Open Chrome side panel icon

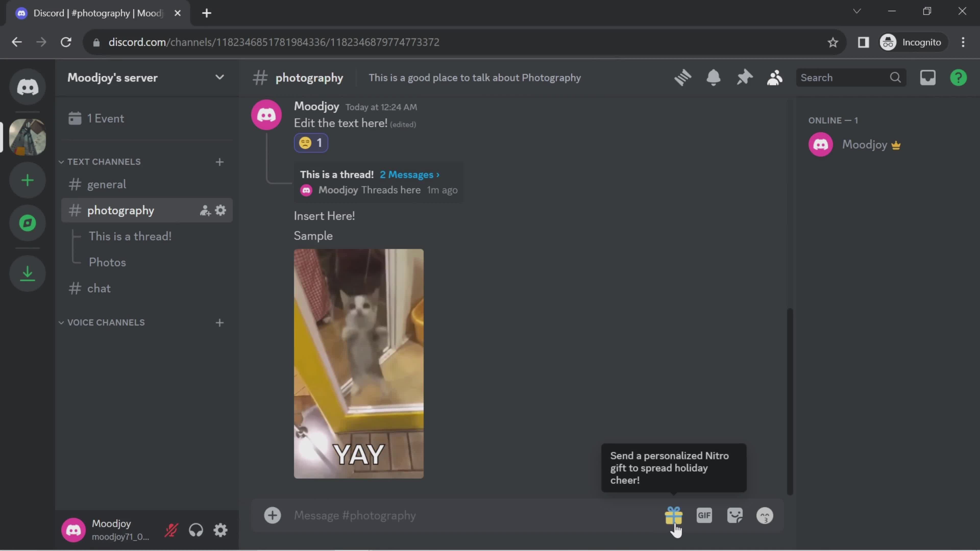click(863, 42)
